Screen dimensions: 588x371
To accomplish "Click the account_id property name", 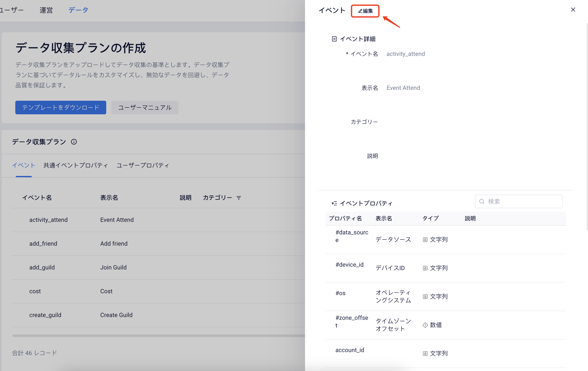I will tap(350, 350).
